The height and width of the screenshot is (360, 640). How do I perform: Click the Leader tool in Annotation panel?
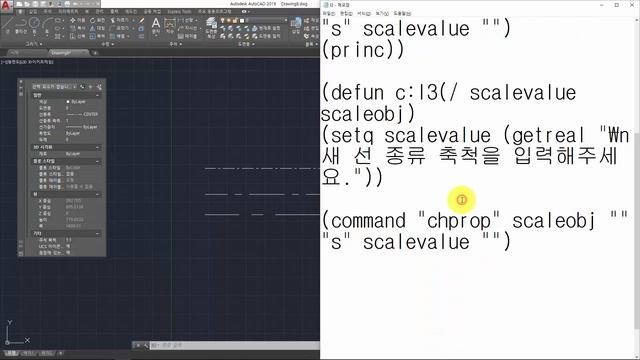pos(187,28)
